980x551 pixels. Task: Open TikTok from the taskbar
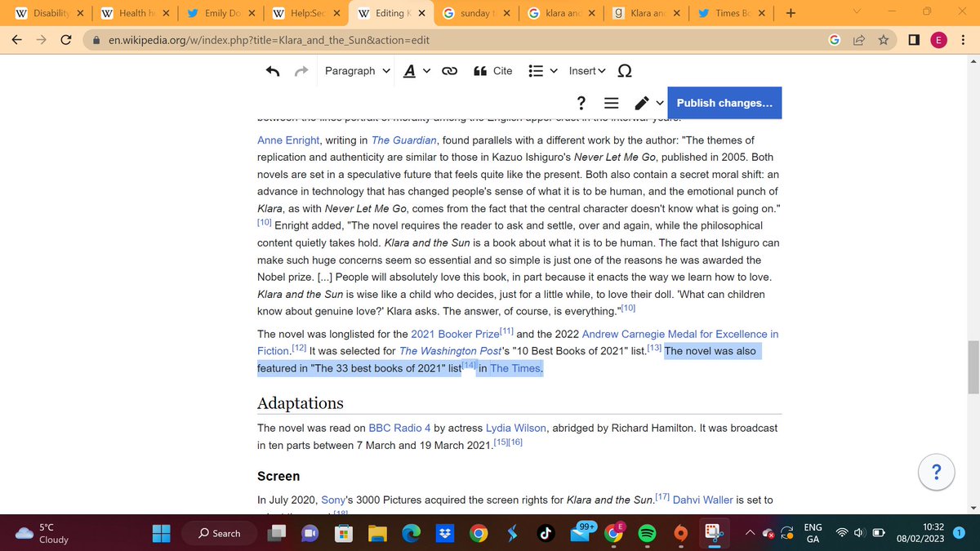click(546, 533)
